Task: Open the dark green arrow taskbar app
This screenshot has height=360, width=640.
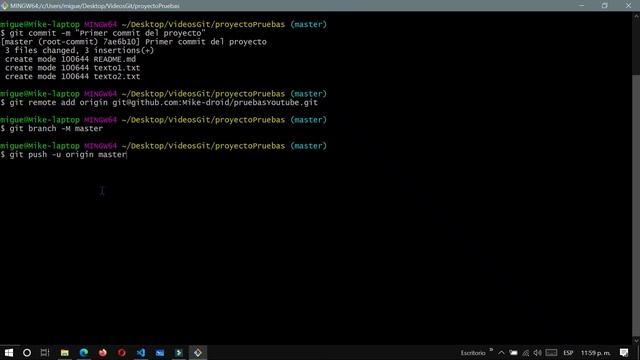Action: coord(179,353)
